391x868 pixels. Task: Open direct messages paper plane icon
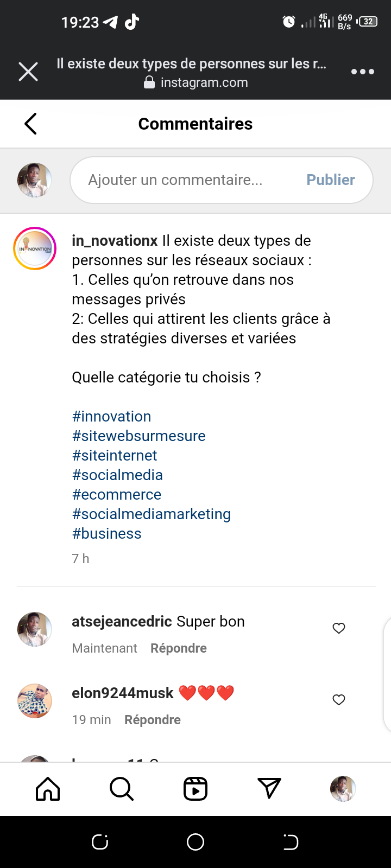click(x=269, y=789)
